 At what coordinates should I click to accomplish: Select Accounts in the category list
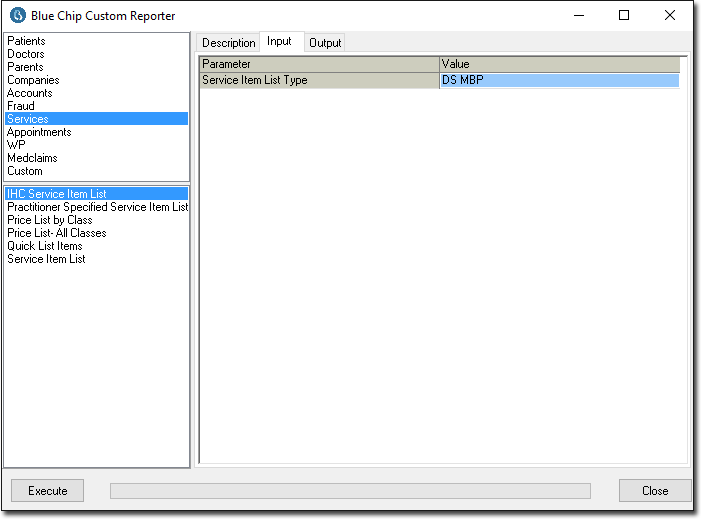(x=30, y=93)
